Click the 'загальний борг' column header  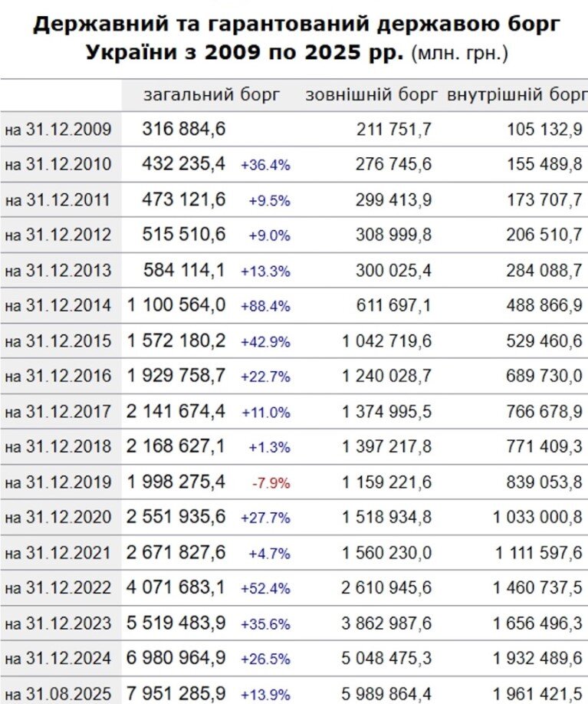point(212,95)
